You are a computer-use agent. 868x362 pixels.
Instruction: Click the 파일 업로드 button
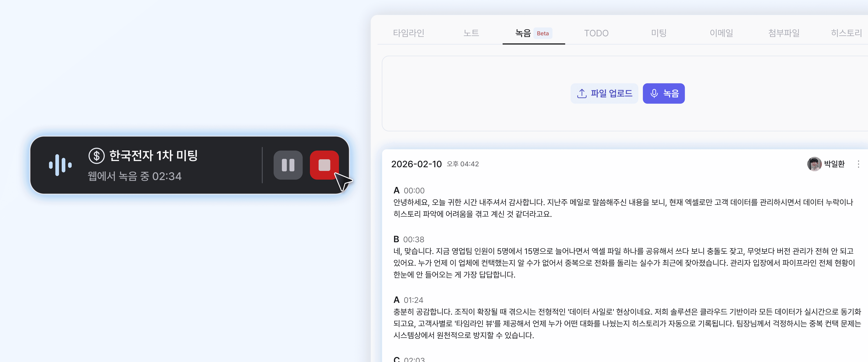(604, 93)
